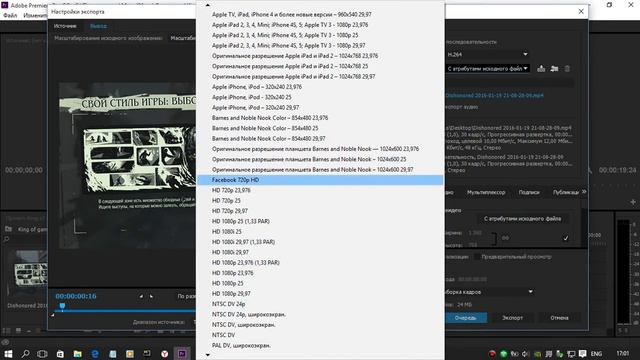
Task: Click the up arrow at top of preset list
Action: [207, 5]
